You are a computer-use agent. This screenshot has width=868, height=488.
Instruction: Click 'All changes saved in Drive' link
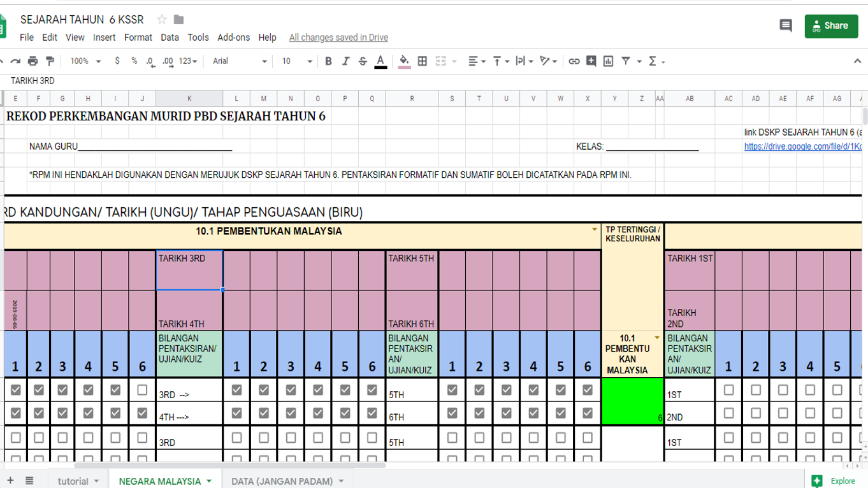(x=338, y=38)
